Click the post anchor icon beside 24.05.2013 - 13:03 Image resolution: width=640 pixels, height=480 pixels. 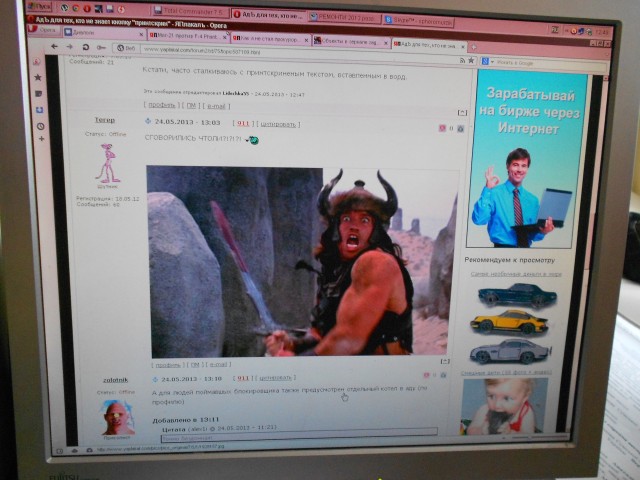click(148, 121)
